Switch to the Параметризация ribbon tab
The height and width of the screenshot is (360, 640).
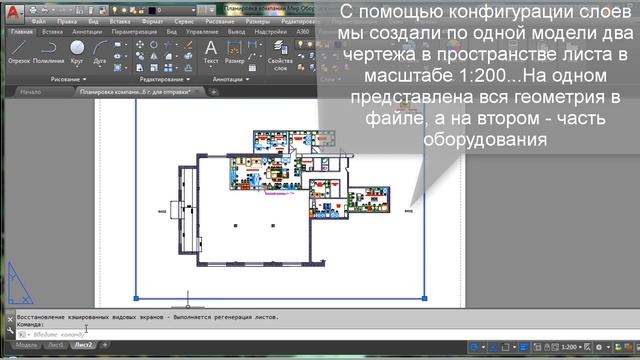click(x=134, y=32)
